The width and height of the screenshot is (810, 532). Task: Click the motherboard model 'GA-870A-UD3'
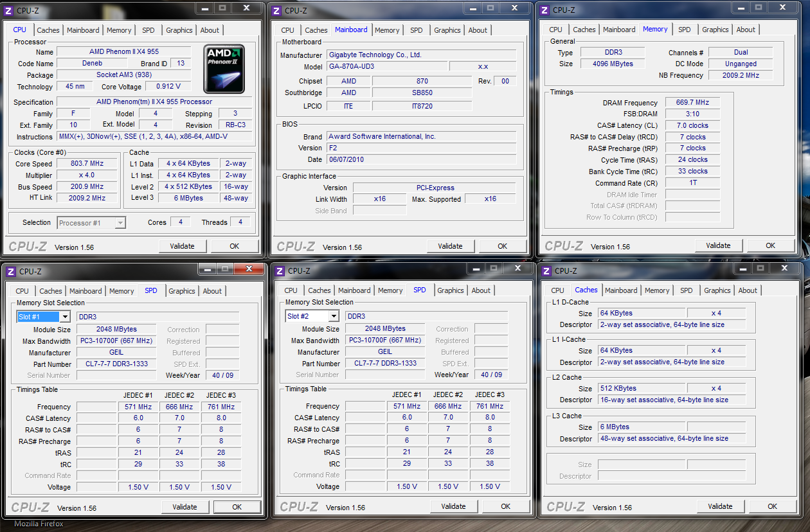pos(386,67)
